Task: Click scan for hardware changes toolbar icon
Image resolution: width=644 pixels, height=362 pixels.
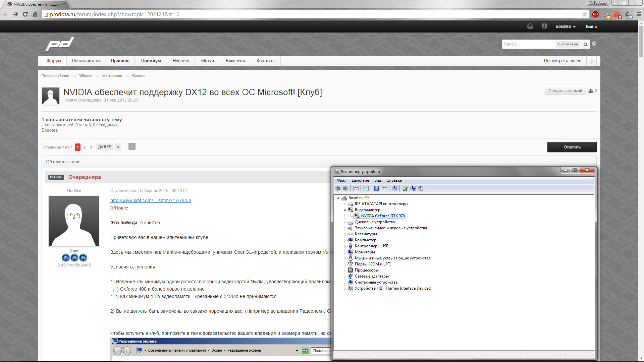Action: (395, 189)
